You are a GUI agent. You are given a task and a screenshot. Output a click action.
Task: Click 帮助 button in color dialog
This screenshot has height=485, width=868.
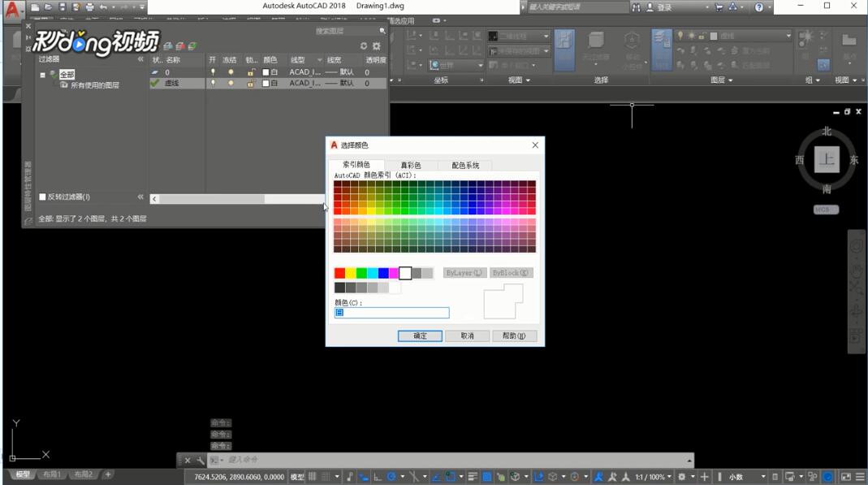coord(514,336)
